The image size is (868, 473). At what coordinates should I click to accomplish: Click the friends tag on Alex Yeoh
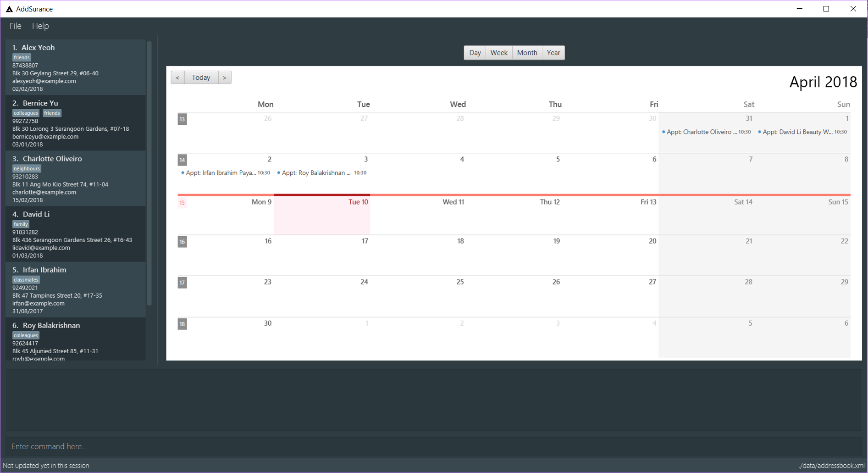22,58
